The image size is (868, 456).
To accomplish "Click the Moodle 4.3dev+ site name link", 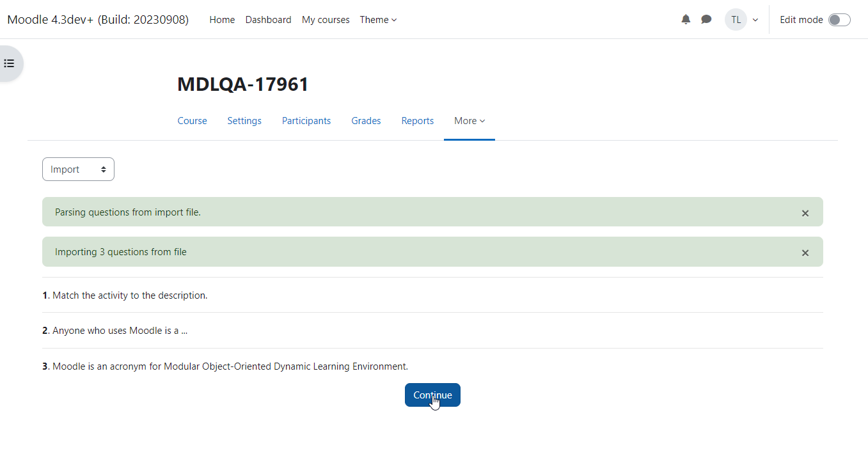I will [98, 20].
